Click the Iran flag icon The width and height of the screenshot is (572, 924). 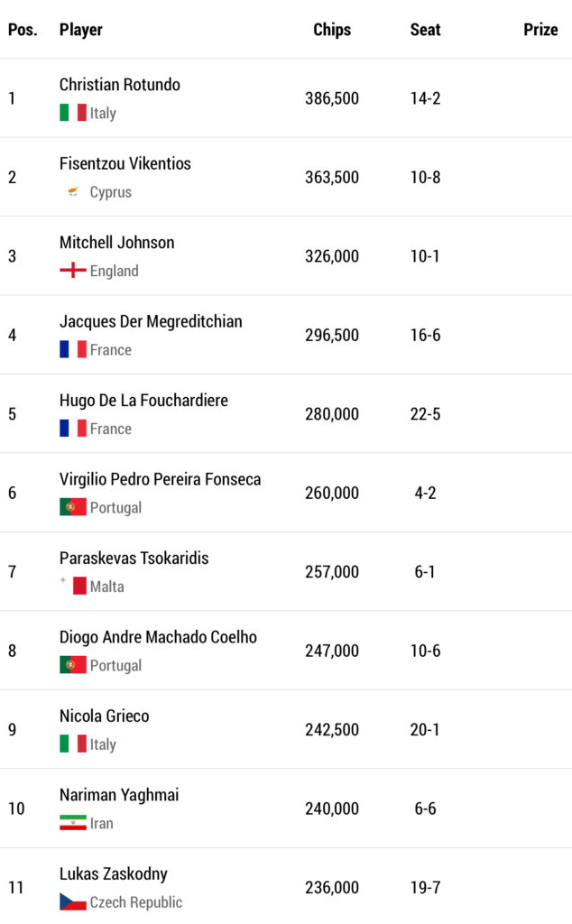(73, 823)
